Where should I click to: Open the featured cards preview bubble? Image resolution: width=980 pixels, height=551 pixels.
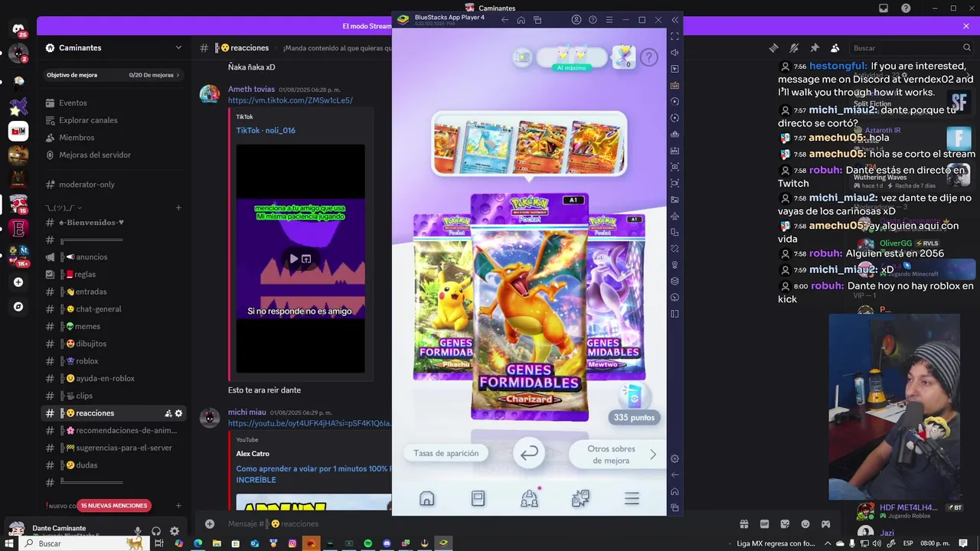point(529,144)
